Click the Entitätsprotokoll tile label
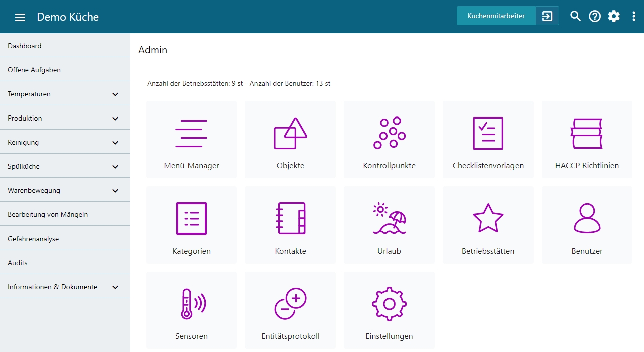Image resolution: width=644 pixels, height=352 pixels. tap(290, 336)
